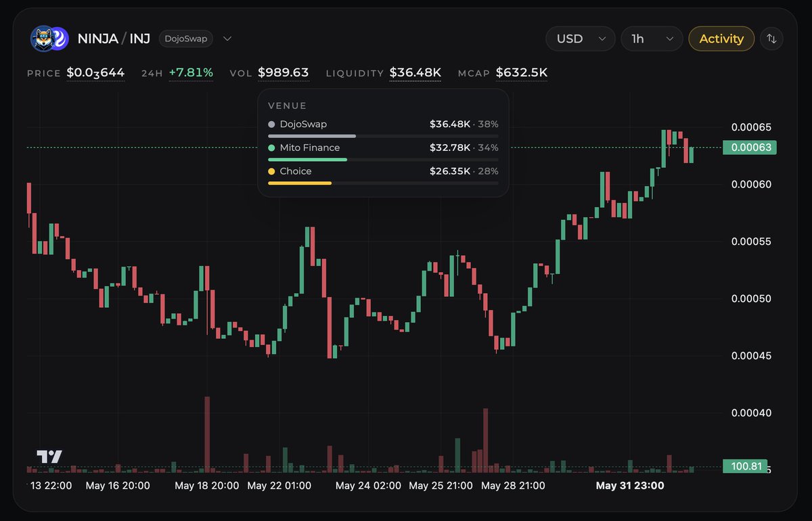Click the grey dot beside DojoSwap

coord(271,124)
